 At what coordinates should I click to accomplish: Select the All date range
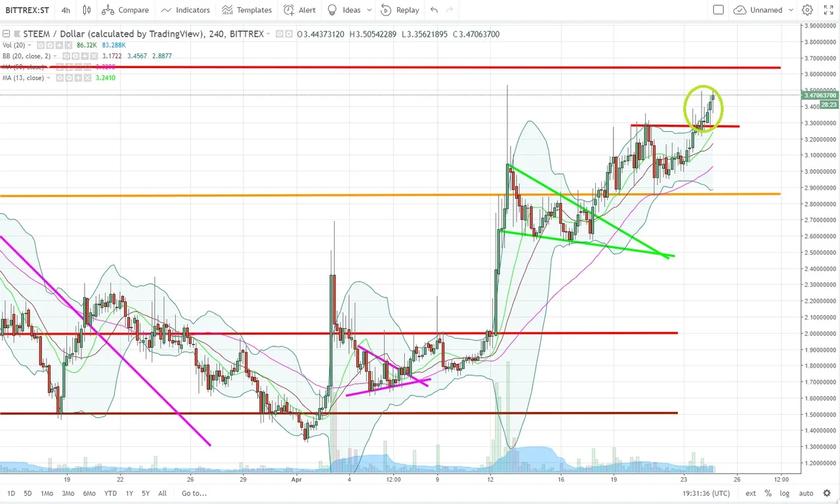pos(162,493)
